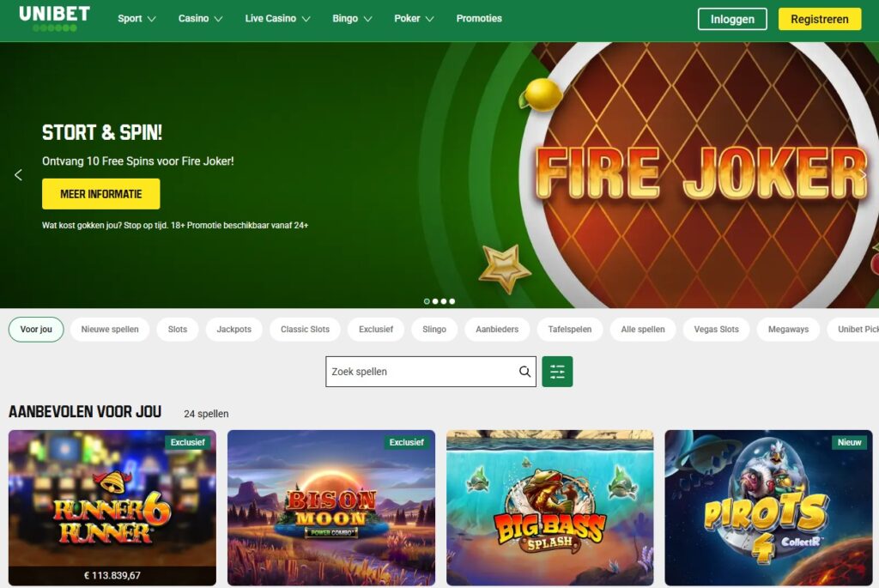Expand the Sport dropdown menu
Viewport: 879px width, 588px height.
coord(136,19)
